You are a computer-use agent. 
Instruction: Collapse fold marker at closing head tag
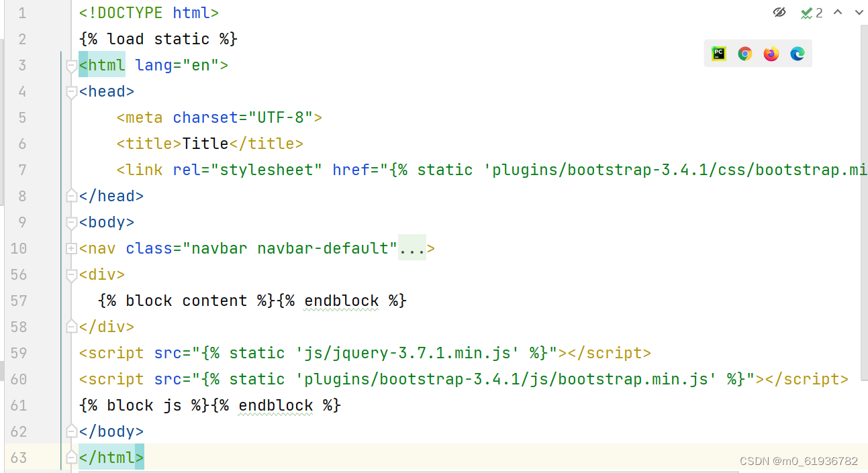point(72,196)
